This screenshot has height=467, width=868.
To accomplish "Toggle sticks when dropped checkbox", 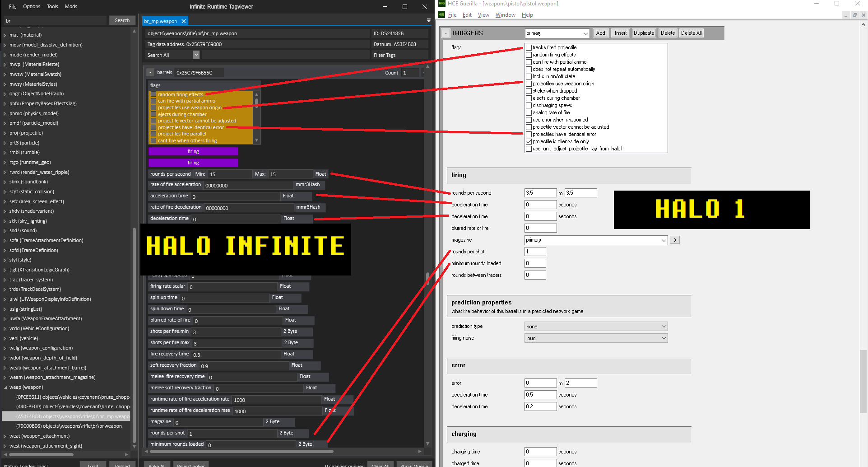I will 529,91.
